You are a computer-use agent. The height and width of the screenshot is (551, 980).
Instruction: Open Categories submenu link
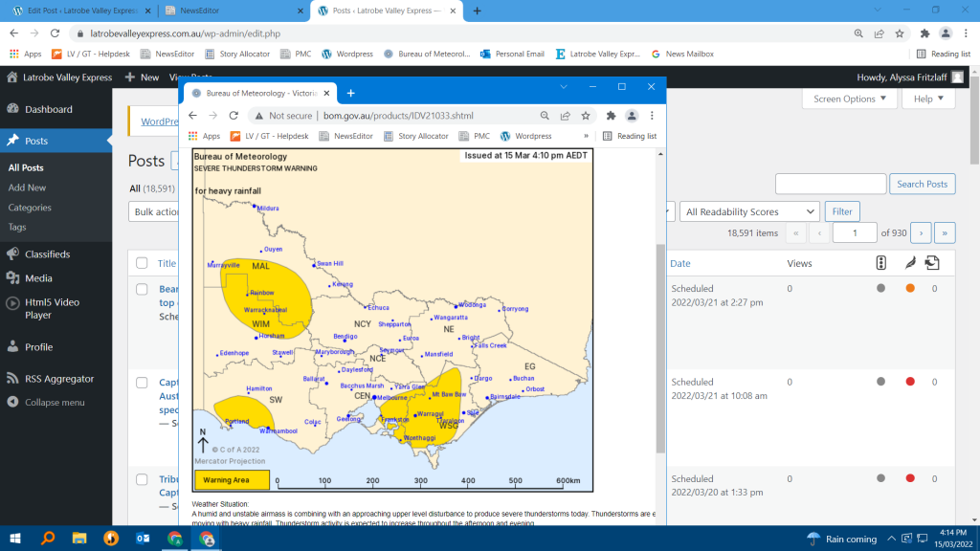tap(30, 208)
